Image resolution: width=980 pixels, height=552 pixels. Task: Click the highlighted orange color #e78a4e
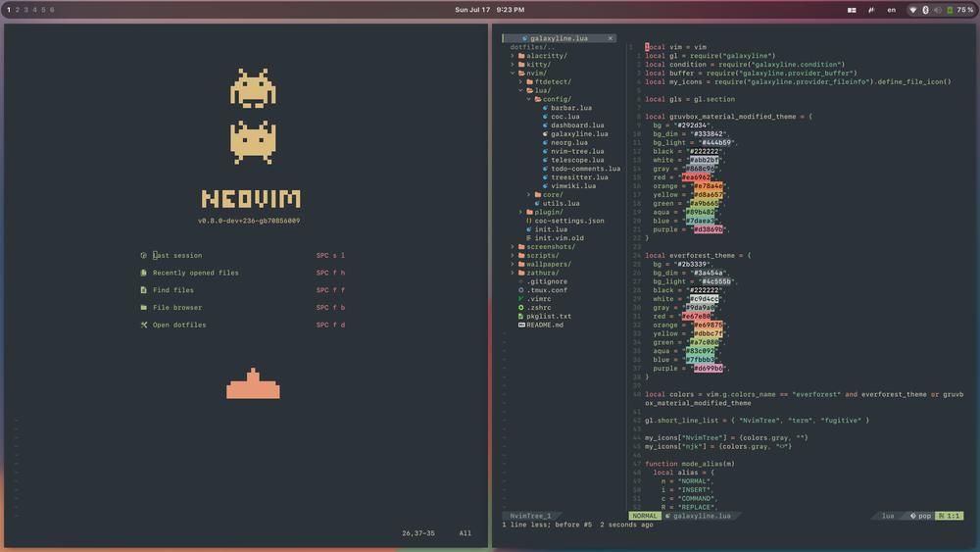(x=709, y=186)
